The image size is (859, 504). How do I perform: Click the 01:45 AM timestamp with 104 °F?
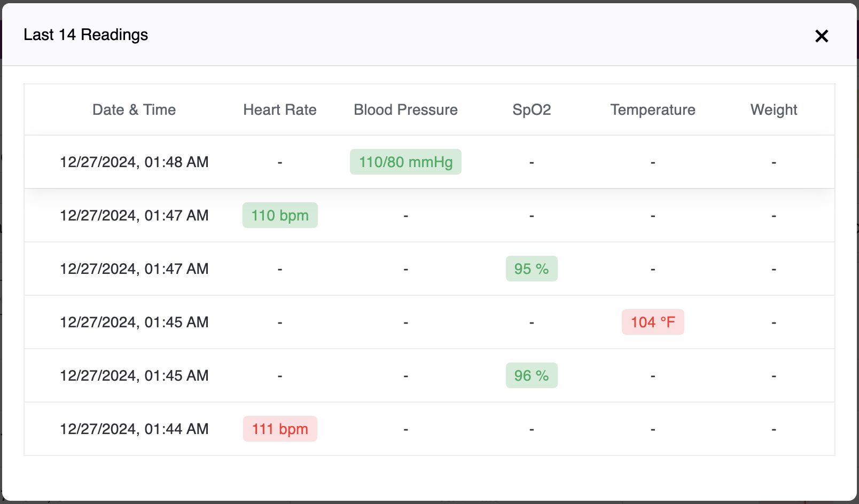134,322
